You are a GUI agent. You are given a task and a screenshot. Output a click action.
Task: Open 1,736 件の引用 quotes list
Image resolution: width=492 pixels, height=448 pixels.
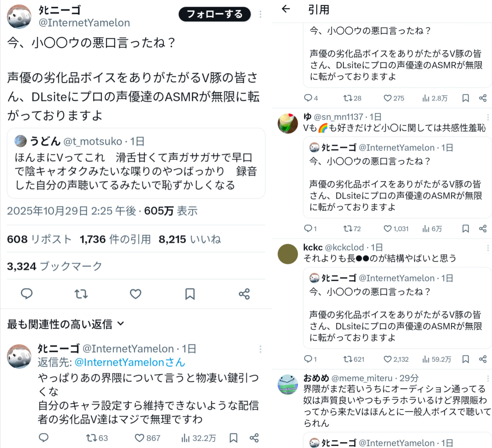[x=115, y=239]
